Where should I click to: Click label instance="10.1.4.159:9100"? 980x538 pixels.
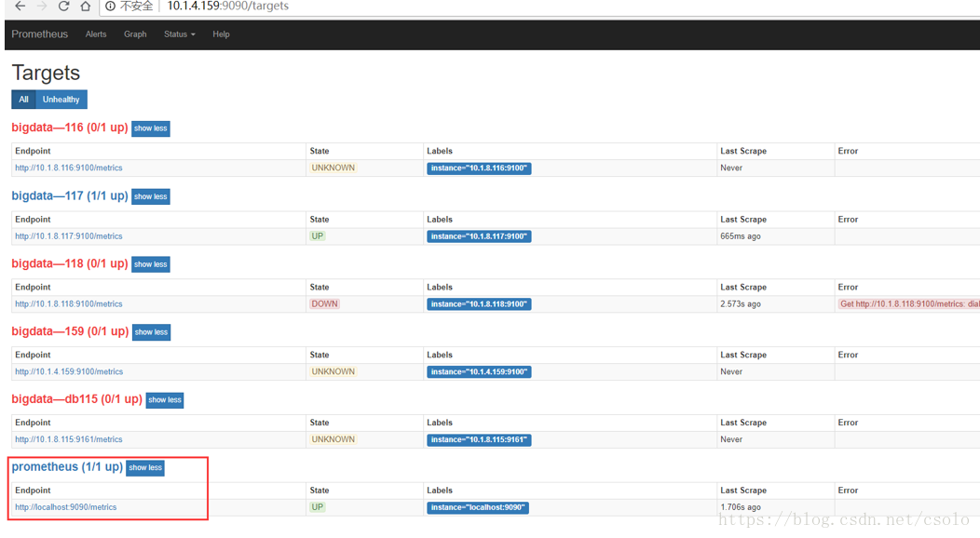click(479, 371)
